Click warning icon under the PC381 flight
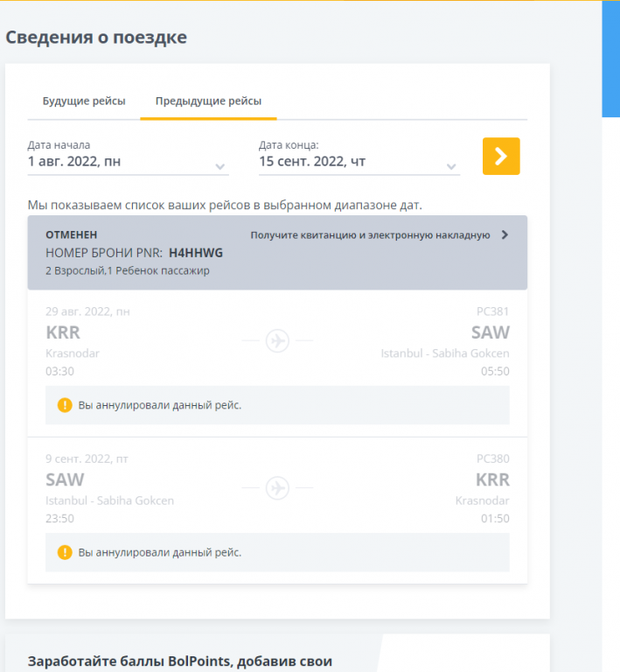Viewport: 620px width, 672px height. click(x=65, y=405)
